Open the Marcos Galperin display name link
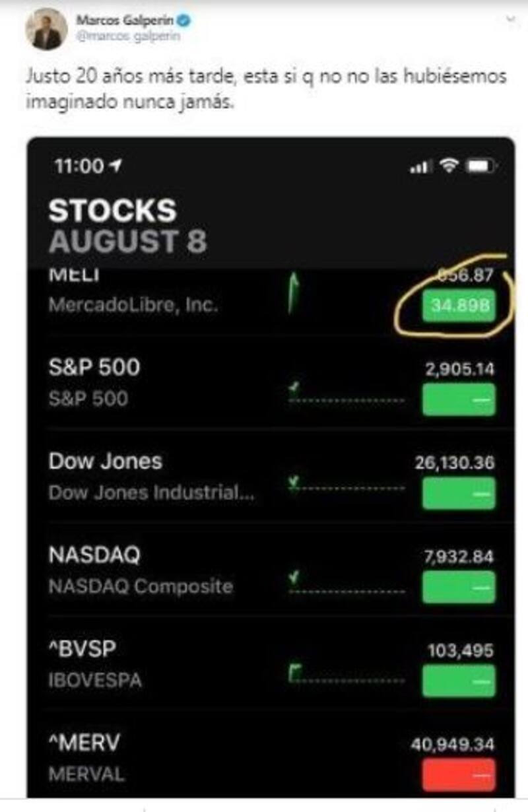Viewport: 528px width, 812px height. point(124,20)
